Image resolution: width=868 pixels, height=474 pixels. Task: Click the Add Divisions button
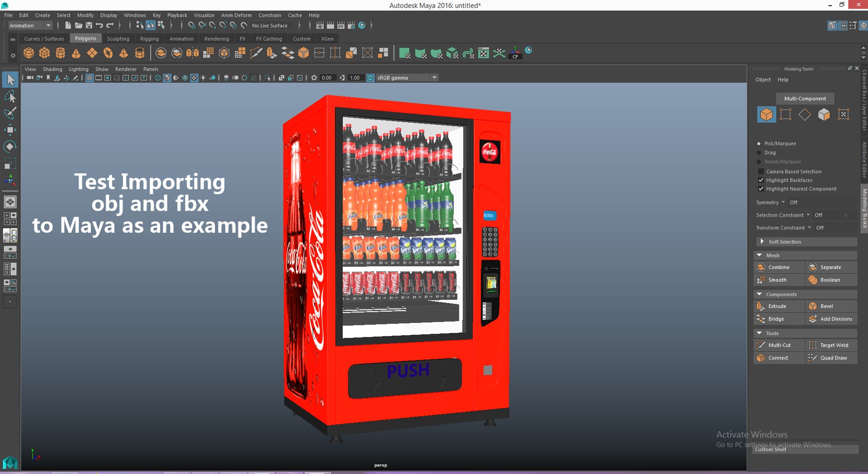click(831, 319)
